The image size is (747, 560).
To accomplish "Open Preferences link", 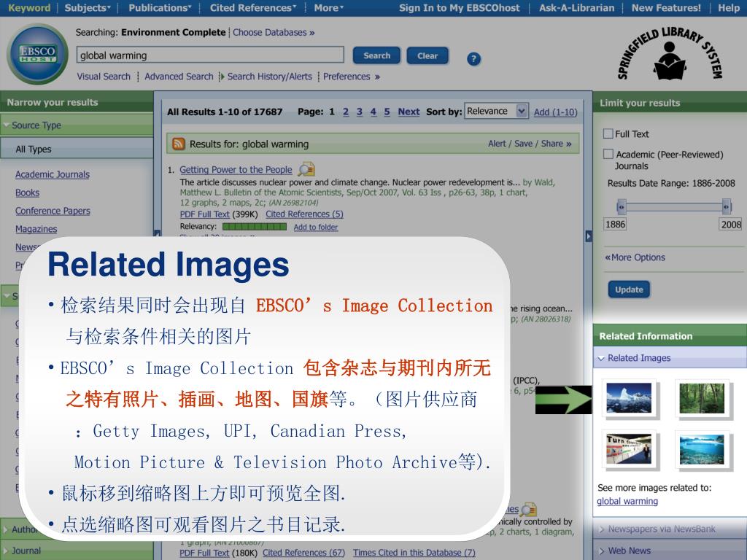I will [x=351, y=76].
